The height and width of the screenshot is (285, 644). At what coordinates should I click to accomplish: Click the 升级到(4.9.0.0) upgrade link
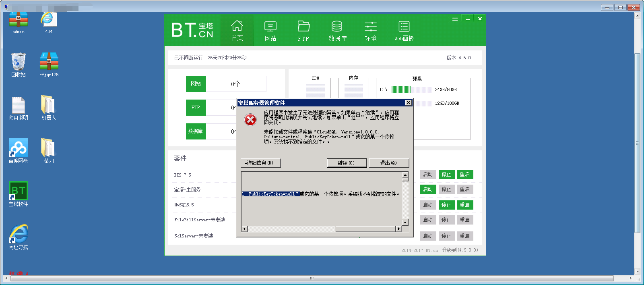coord(460,250)
